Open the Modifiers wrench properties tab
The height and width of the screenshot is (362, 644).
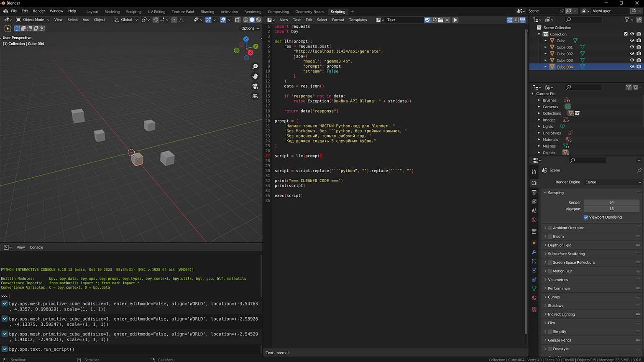pyautogui.click(x=534, y=252)
